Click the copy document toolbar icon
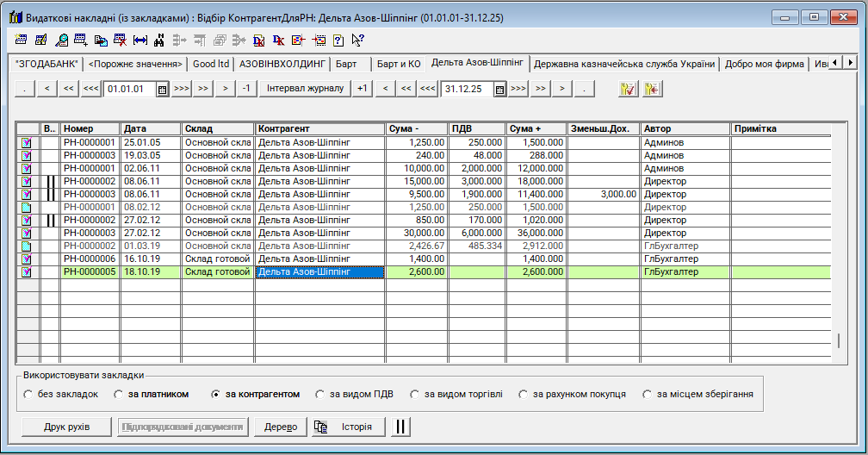This screenshot has height=455, width=868. [x=101, y=40]
